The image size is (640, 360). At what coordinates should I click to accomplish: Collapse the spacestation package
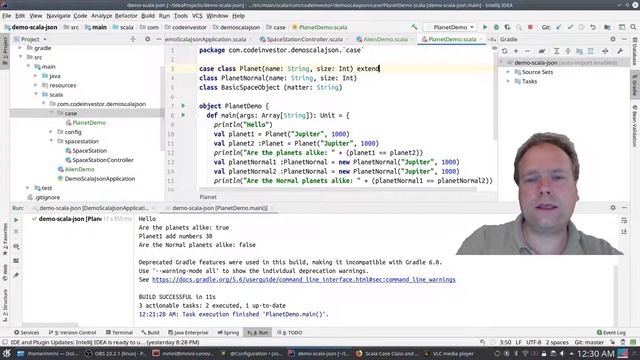(51, 141)
